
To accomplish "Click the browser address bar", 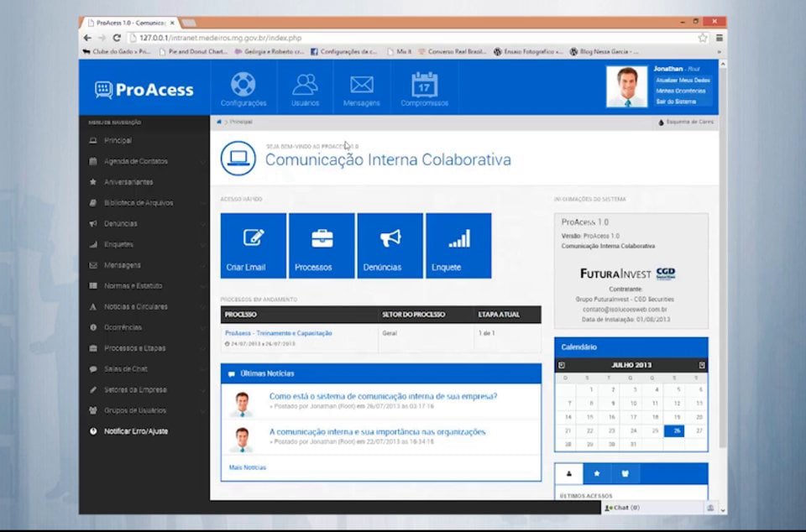I will (411, 38).
